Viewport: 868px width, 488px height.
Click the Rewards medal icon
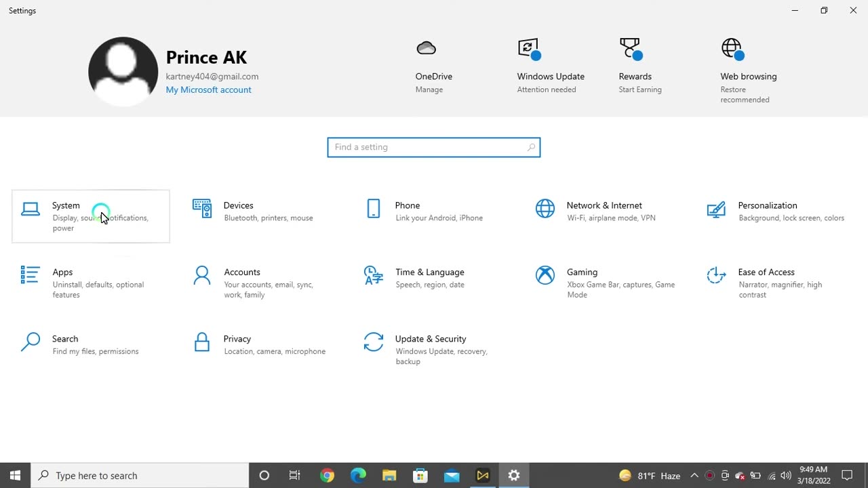[x=631, y=49]
